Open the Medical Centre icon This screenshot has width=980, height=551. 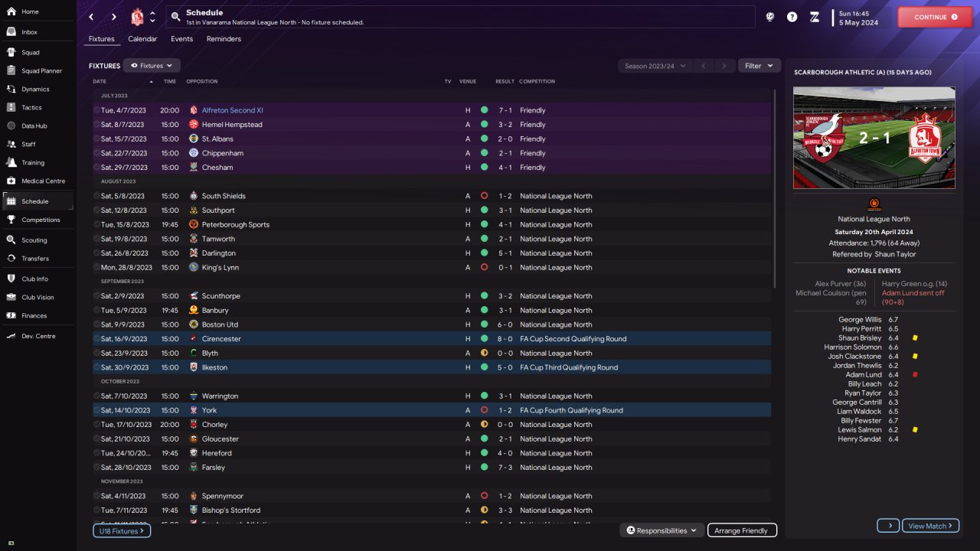point(11,181)
